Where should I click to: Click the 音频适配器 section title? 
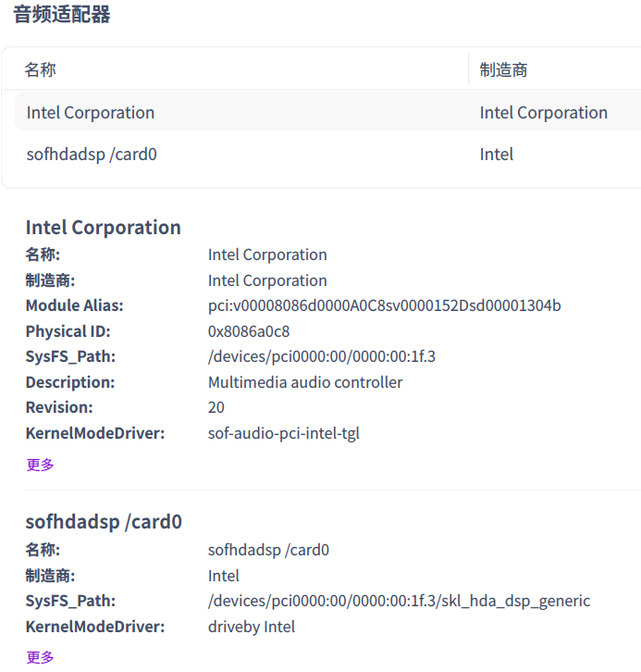pyautogui.click(x=62, y=15)
